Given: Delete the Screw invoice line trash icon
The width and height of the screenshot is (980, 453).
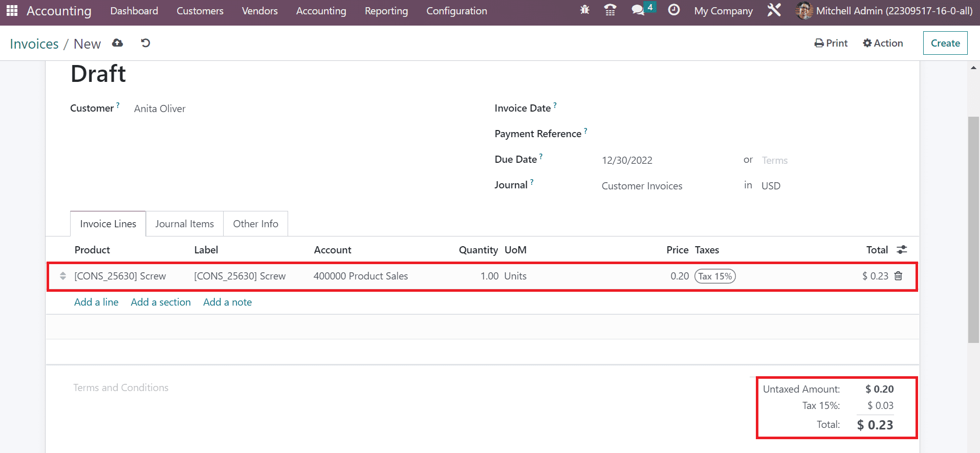Looking at the screenshot, I should click(x=898, y=276).
